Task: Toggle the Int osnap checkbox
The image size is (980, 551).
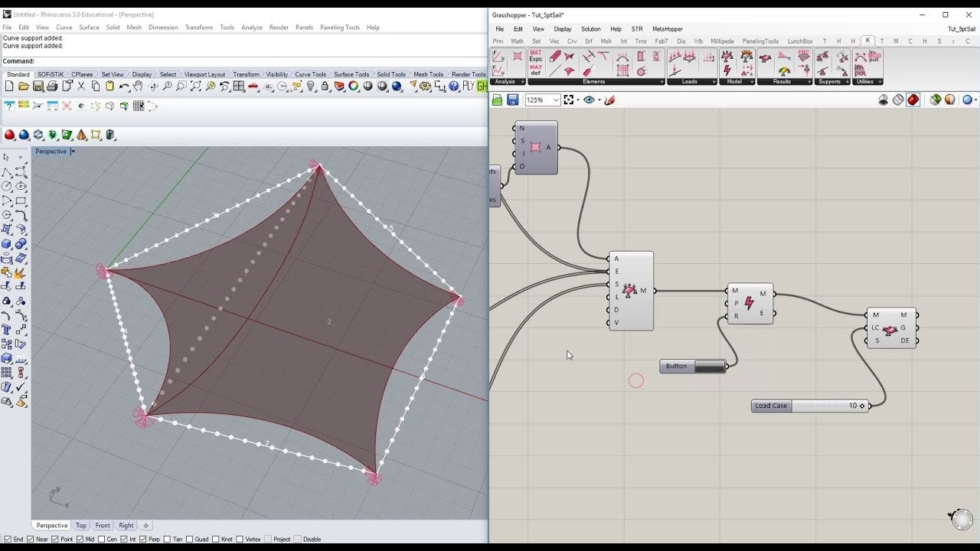Action: (125, 539)
